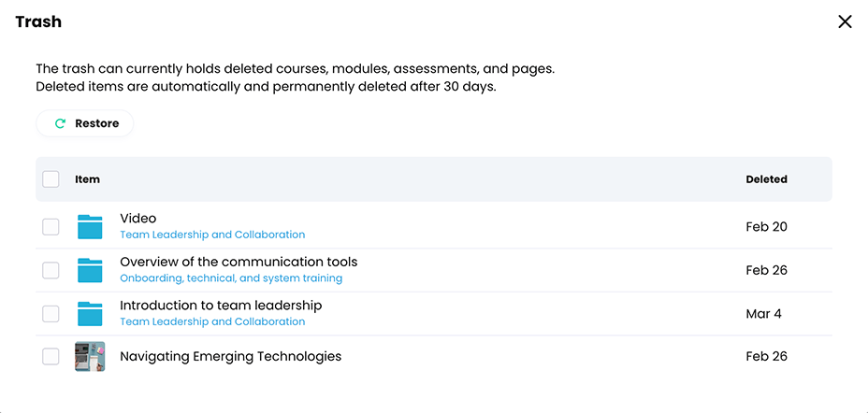This screenshot has height=413, width=868.
Task: Click Navigating Emerging Technologies title
Action: (230, 357)
